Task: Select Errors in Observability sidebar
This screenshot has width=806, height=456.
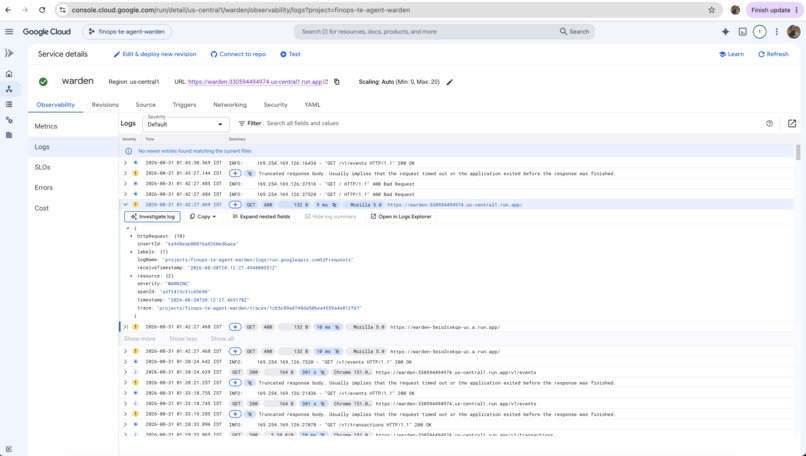Action: [73, 188]
